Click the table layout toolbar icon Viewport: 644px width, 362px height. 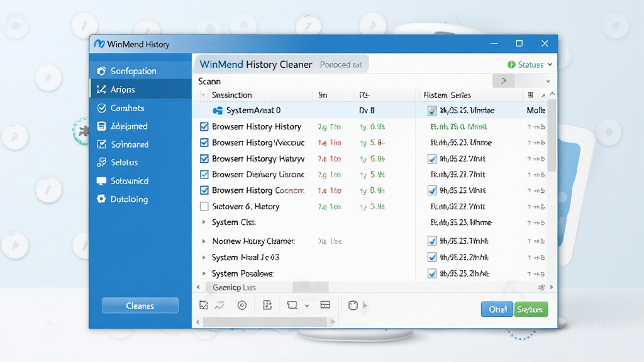point(325,305)
